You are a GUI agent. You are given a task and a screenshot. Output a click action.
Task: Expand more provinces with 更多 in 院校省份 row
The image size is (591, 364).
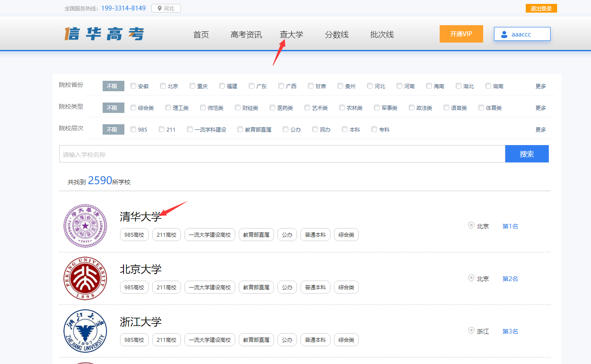click(541, 86)
